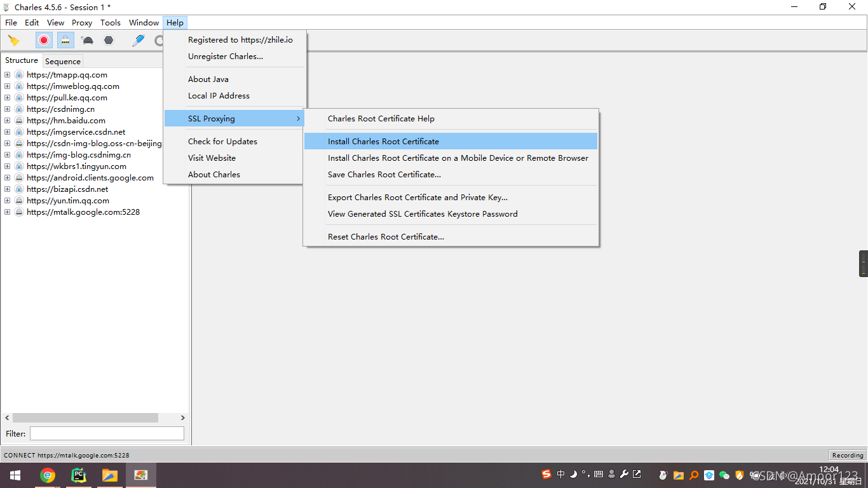Open the SSL Proxying submenu
This screenshot has height=488, width=868.
pyautogui.click(x=234, y=119)
